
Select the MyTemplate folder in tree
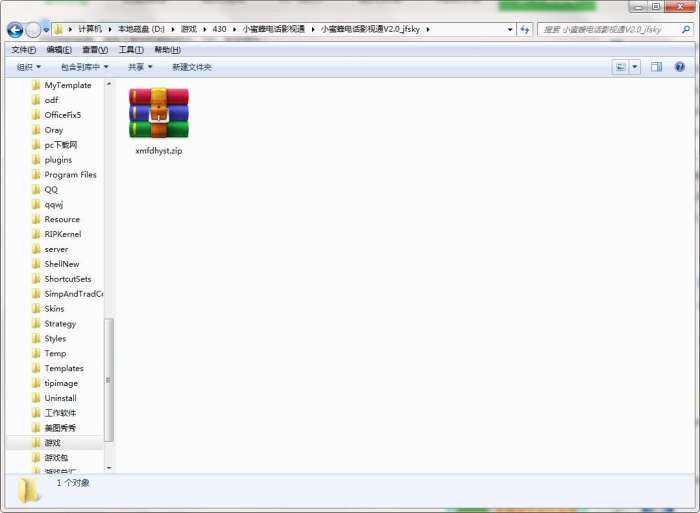pyautogui.click(x=62, y=85)
